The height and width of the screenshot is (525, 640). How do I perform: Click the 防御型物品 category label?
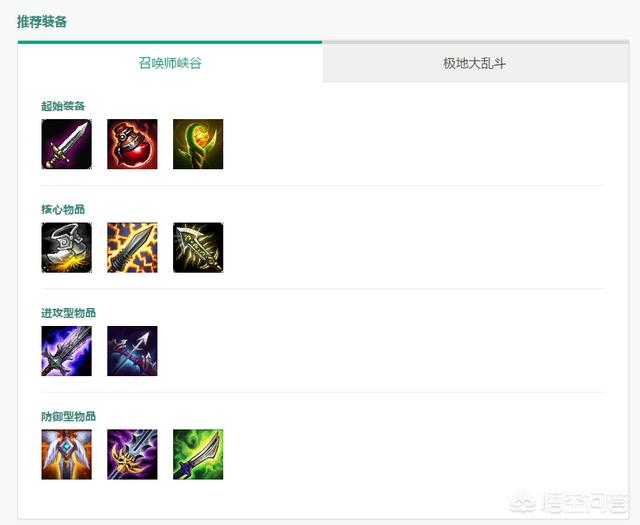pos(69,416)
